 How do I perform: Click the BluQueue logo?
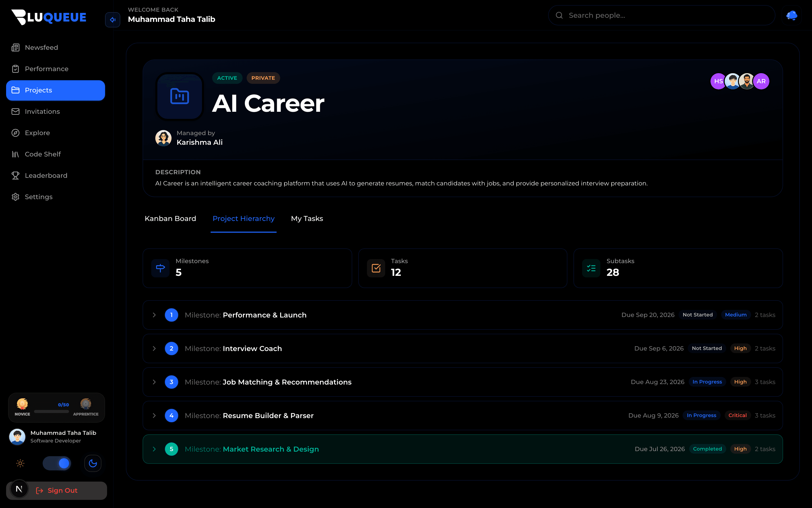point(49,17)
